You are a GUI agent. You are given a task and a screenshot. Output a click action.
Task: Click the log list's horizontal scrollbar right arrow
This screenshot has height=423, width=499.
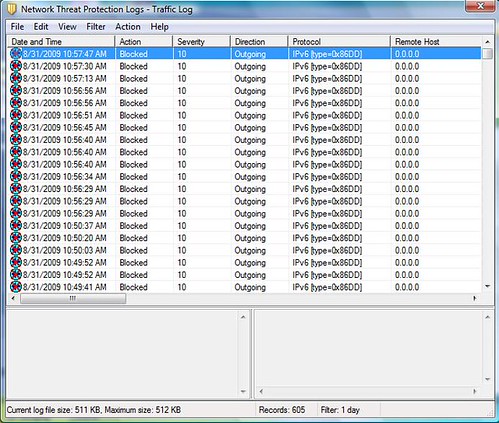pos(474,298)
